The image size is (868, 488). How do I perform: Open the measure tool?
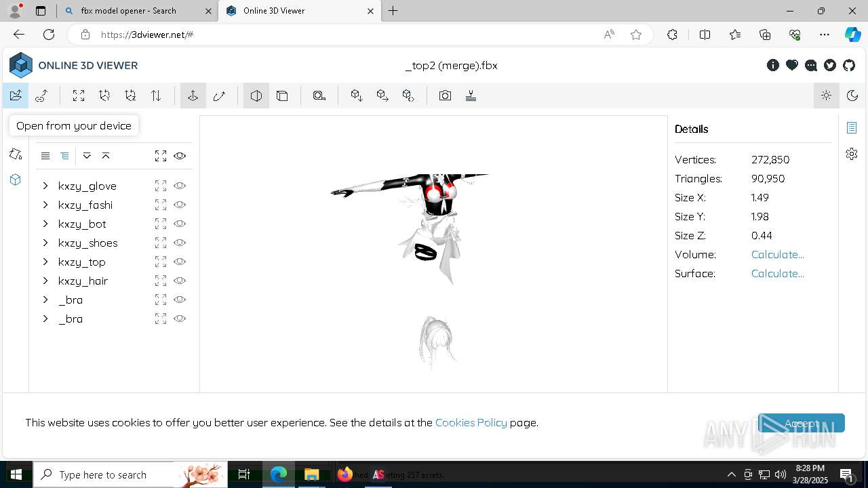pos(319,96)
